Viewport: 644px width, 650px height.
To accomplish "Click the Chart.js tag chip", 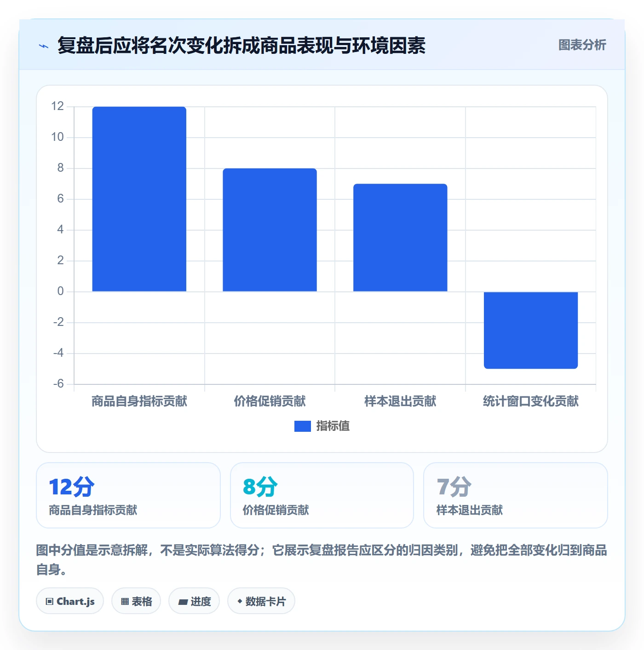I will tap(70, 601).
